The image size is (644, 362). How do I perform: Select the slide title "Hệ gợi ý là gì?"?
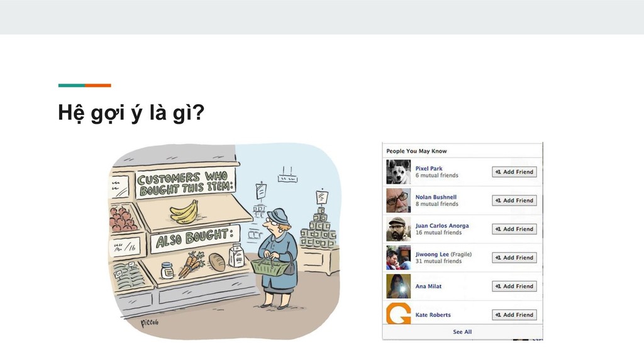pos(131,112)
